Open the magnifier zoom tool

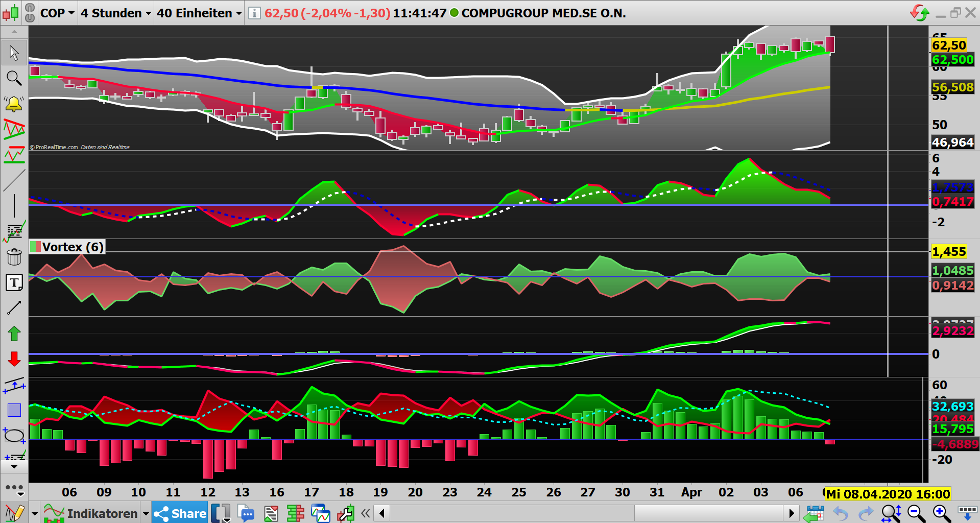point(14,78)
